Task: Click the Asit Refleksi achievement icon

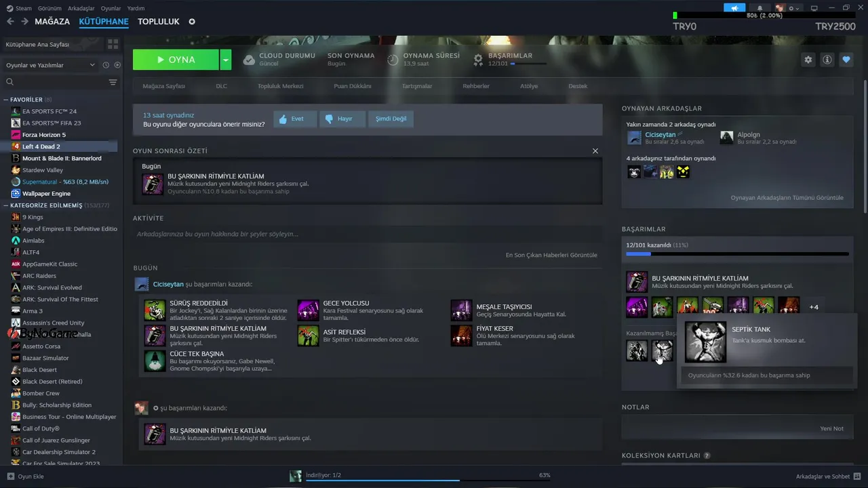Action: 309,335
